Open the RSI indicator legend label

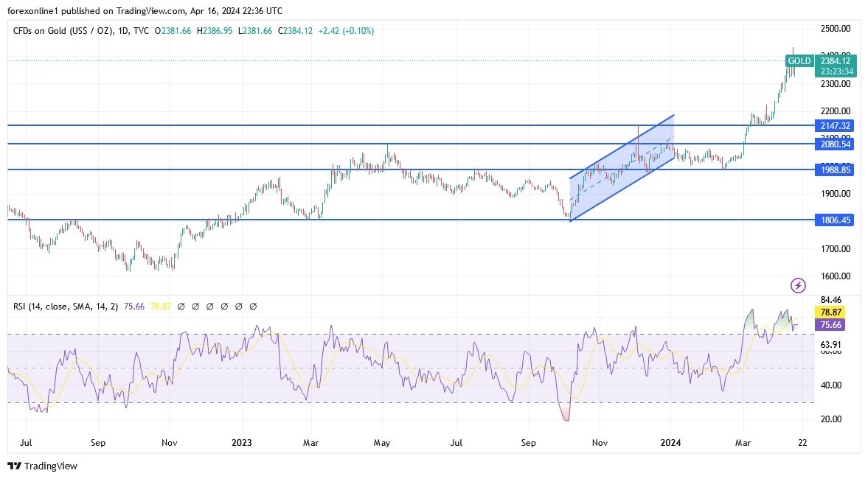pos(59,306)
